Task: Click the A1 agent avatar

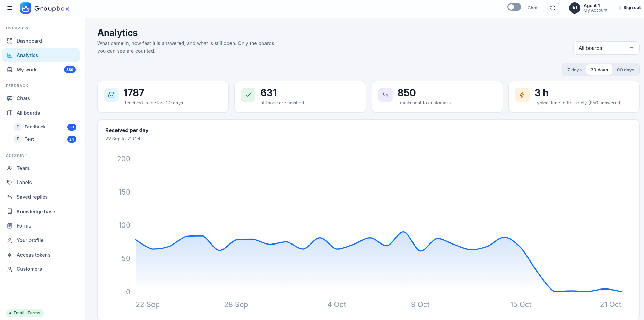Action: [x=575, y=8]
